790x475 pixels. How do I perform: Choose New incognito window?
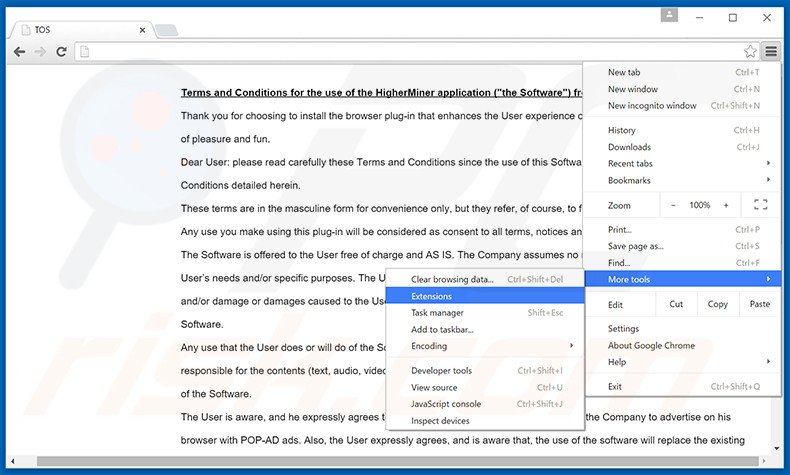(x=652, y=105)
